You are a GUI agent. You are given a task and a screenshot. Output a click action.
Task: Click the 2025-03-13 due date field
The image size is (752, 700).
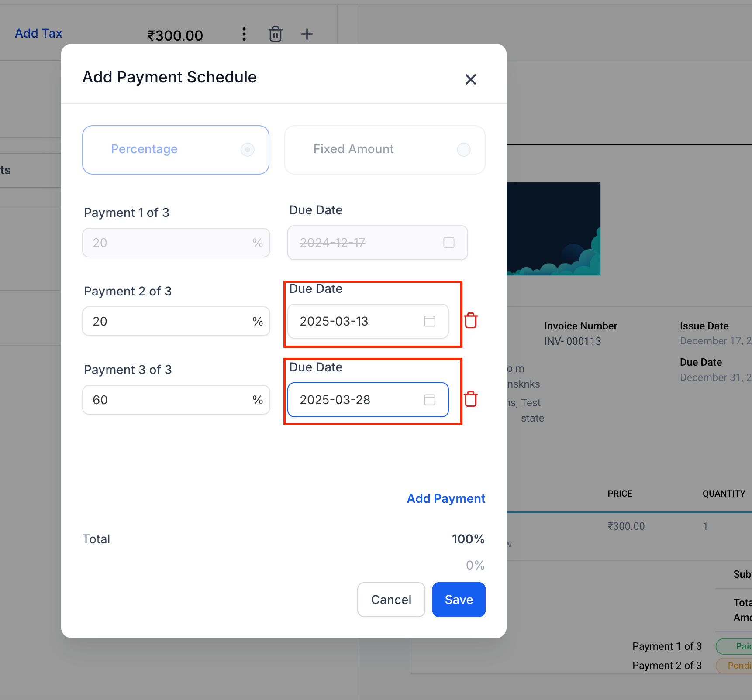354,321
